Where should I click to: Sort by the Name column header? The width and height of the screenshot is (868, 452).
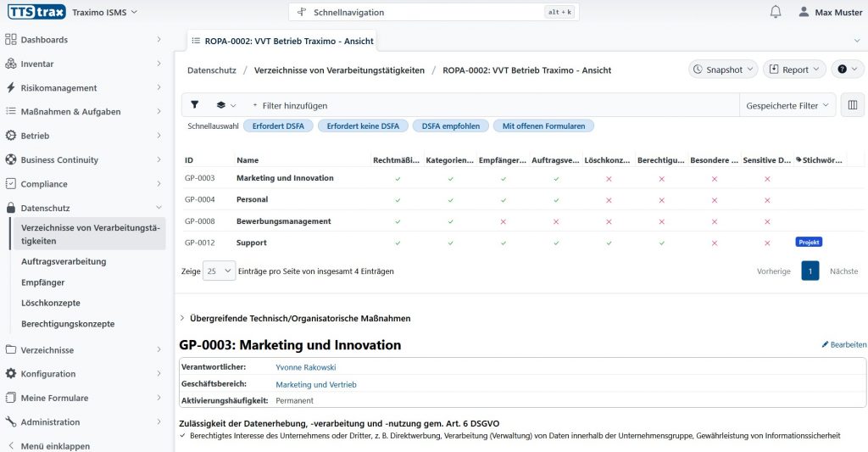(x=248, y=159)
